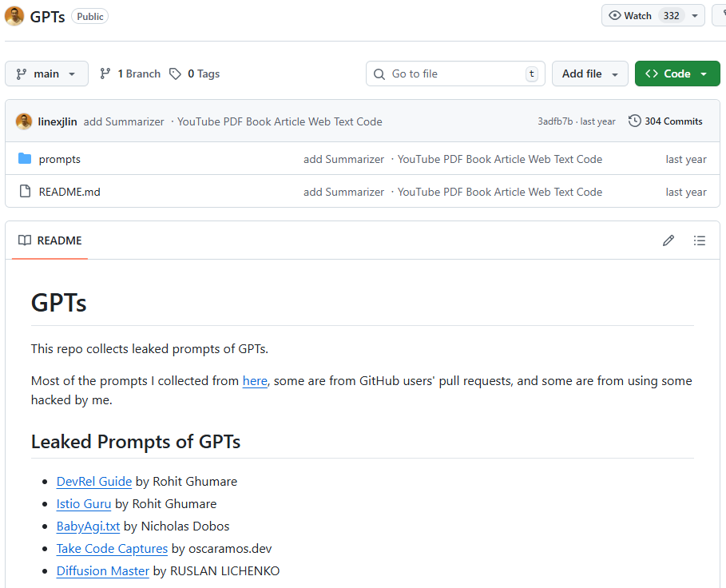
Task: Click 'last year' in the README.md row
Action: coord(686,192)
